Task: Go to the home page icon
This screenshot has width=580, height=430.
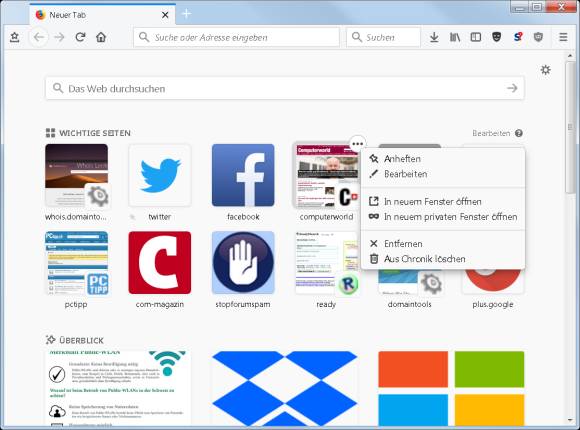Action: click(x=101, y=37)
